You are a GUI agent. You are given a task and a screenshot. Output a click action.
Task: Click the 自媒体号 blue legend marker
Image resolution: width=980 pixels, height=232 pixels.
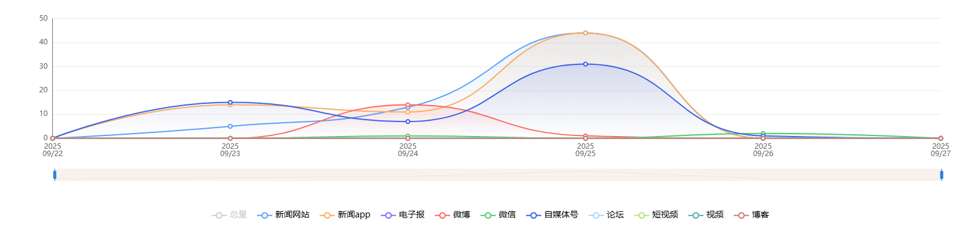point(533,215)
